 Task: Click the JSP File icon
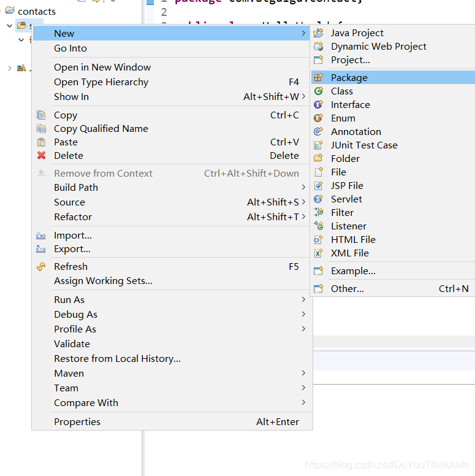tap(318, 185)
